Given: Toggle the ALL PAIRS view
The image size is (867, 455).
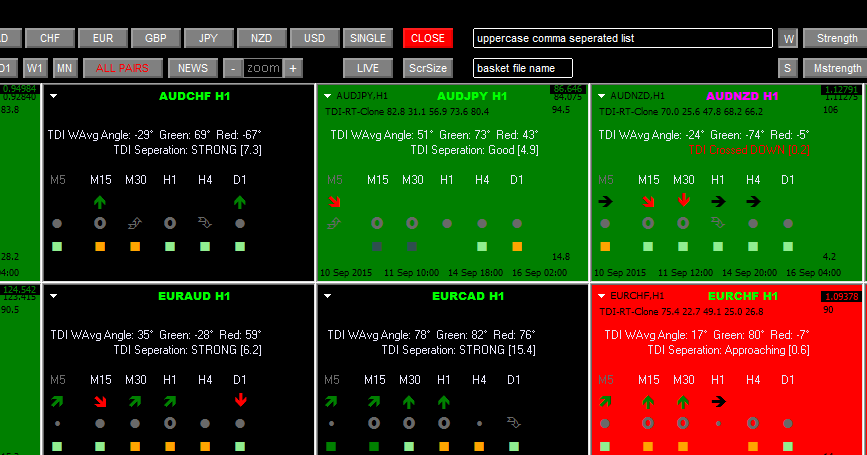Looking at the screenshot, I should (x=122, y=68).
